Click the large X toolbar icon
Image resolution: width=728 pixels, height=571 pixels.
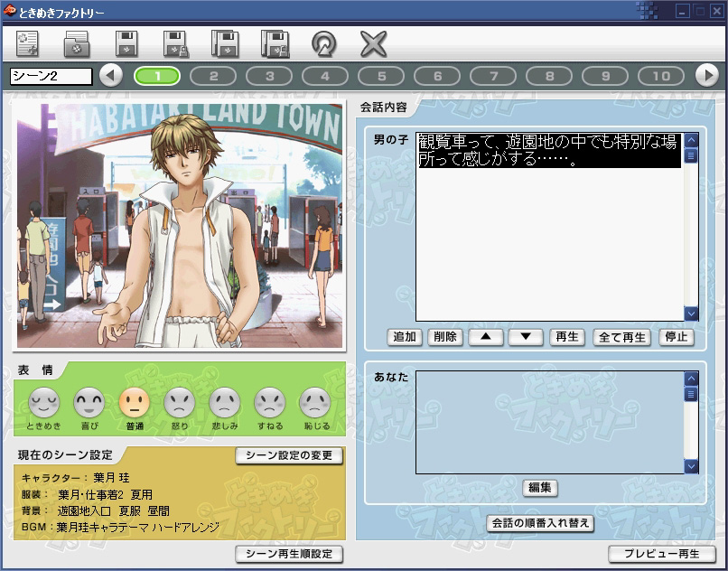click(x=373, y=44)
